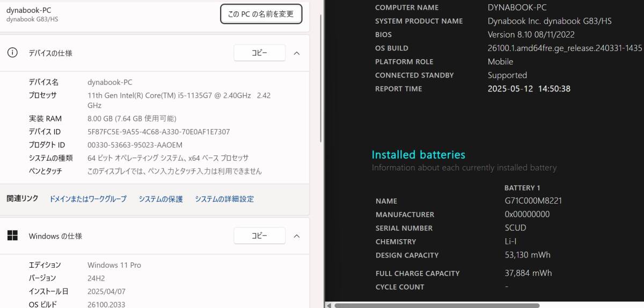Select the device ID value 5F87FC5E-9A55-4C68-A330-70E0AF1E7307
This screenshot has width=644, height=308.
click(x=158, y=132)
